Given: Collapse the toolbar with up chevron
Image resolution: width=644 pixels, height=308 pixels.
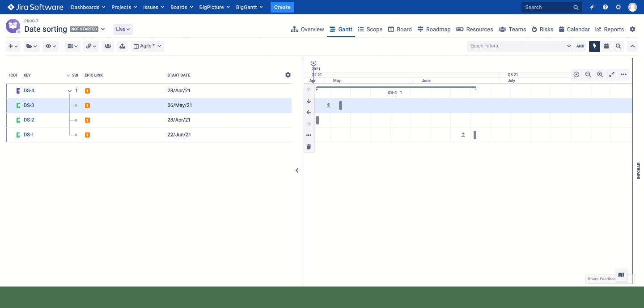Looking at the screenshot, I should click(x=632, y=46).
